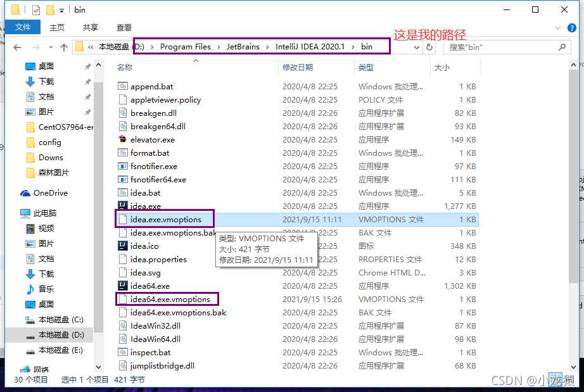This screenshot has width=584, height=392.
Task: Sort by 大小 column header
Action: (x=441, y=67)
